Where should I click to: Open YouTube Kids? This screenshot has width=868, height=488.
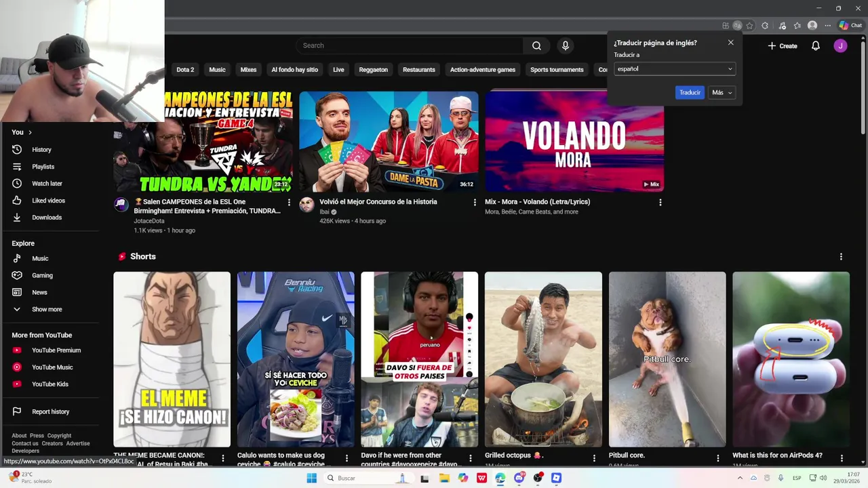[x=50, y=384]
